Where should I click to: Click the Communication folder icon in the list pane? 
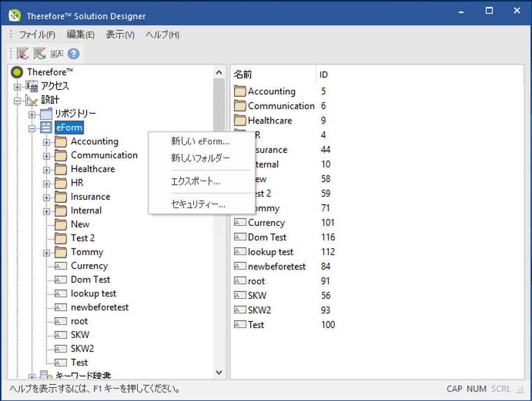point(240,106)
